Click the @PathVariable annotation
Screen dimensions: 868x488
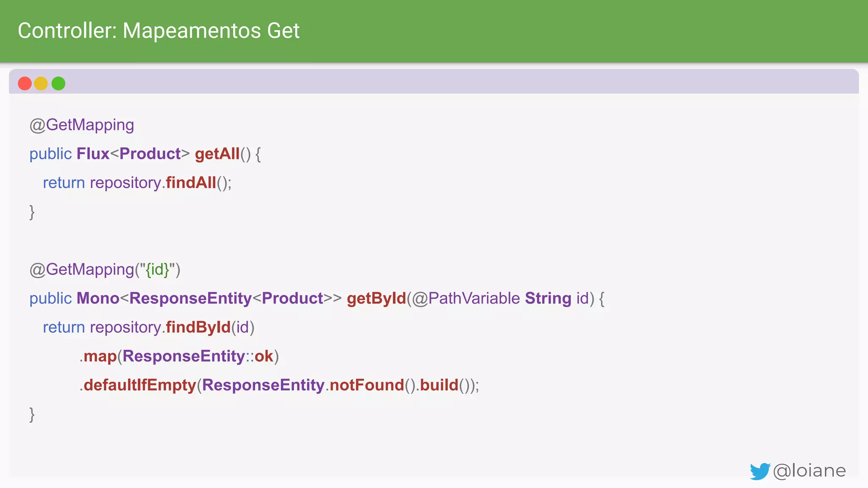click(466, 299)
